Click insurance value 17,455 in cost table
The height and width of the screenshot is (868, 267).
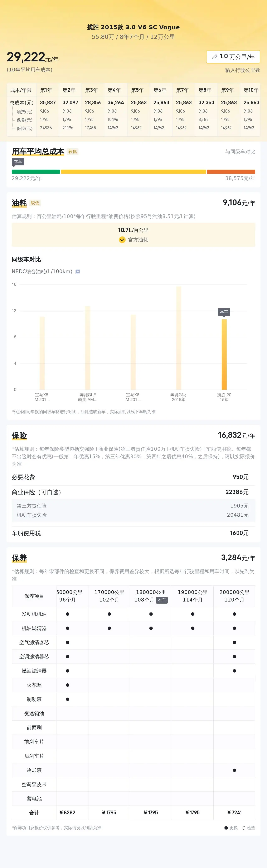click(x=91, y=128)
